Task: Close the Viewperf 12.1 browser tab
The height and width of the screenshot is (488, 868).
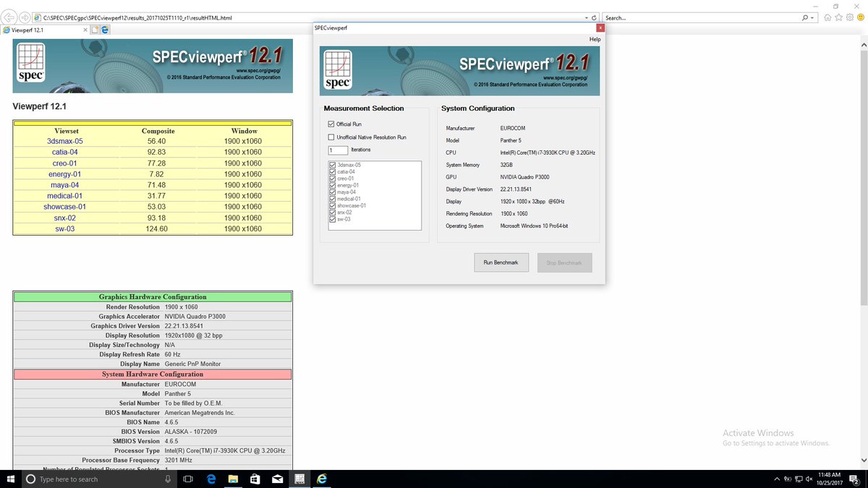Action: coord(84,30)
